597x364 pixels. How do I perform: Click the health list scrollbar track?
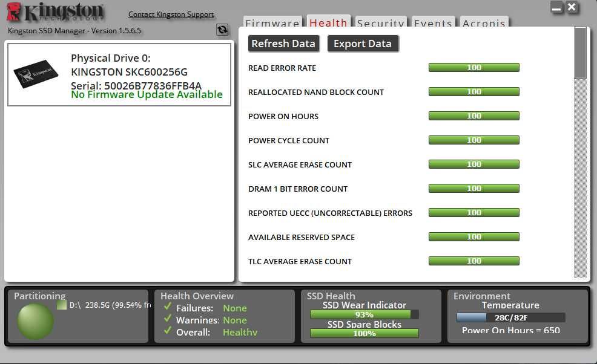click(580, 178)
